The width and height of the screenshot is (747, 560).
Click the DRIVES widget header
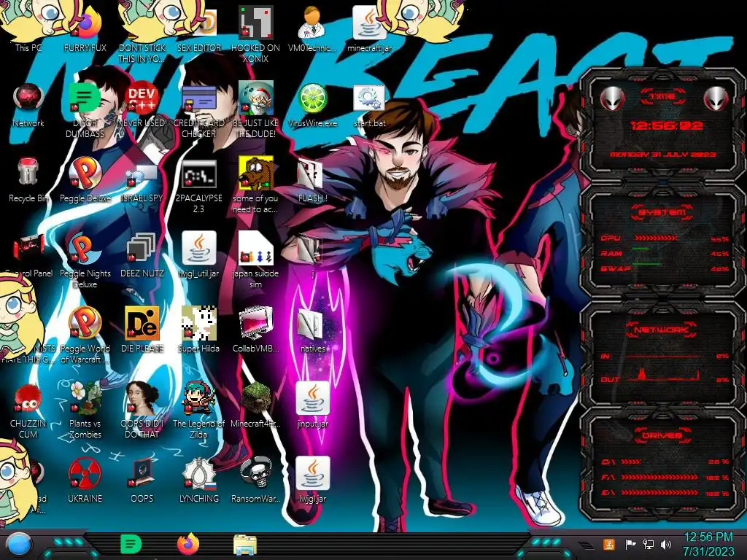662,435
